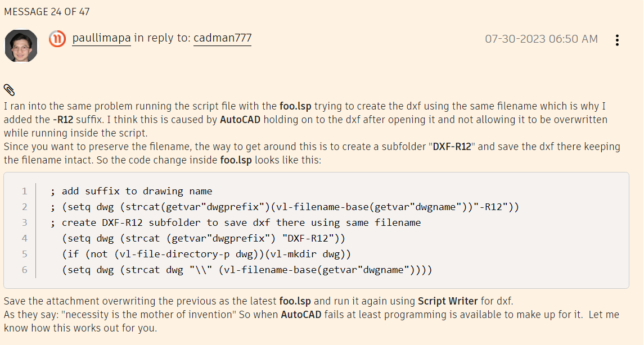Click the message timestamp 07-30-2023
The image size is (644, 345).
[542, 39]
